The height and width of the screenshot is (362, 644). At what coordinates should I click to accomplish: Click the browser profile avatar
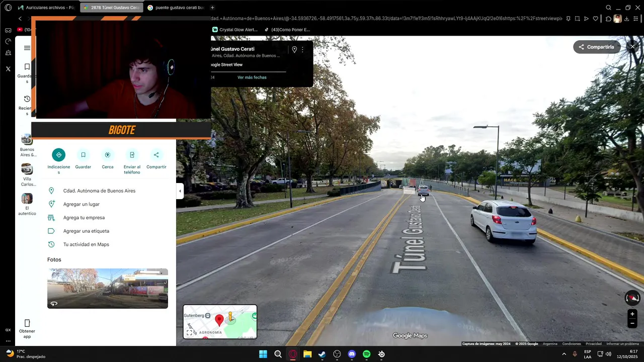(617, 19)
